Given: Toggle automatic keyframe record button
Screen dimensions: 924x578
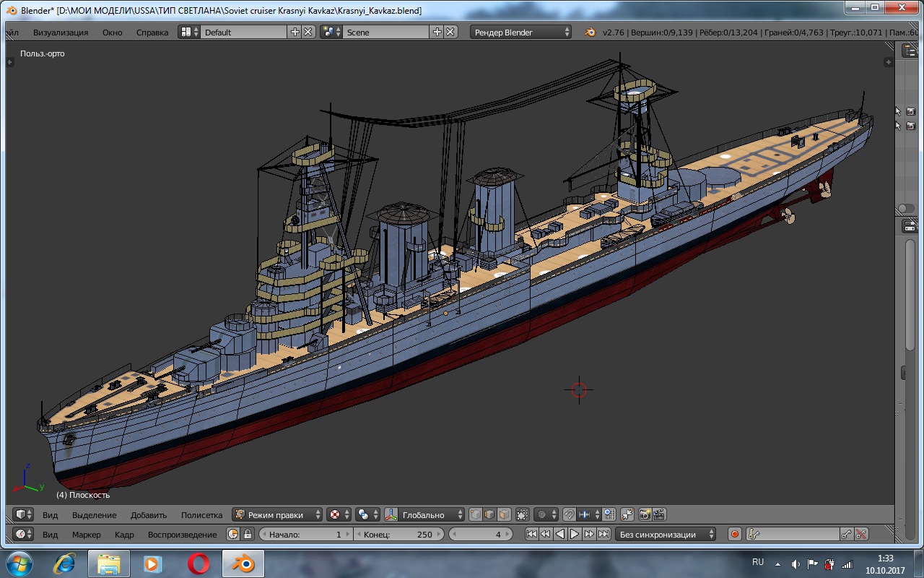Looking at the screenshot, I should 735,535.
